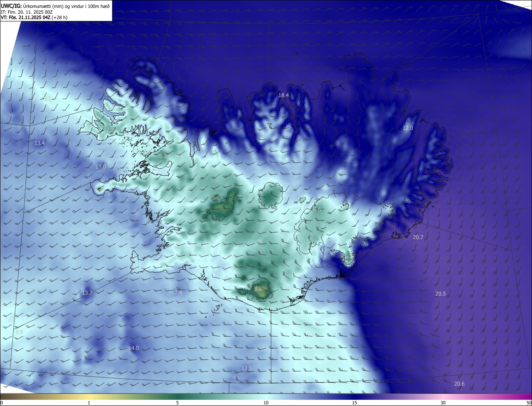Click the 9.8 value at the left edge

19,332
